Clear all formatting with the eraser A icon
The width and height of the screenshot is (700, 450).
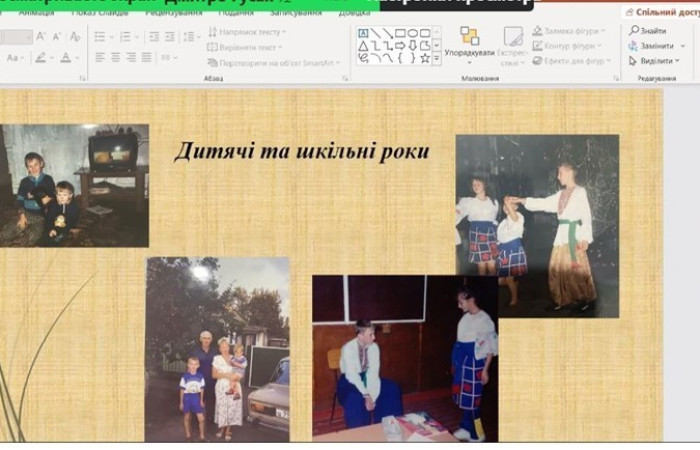[75, 36]
